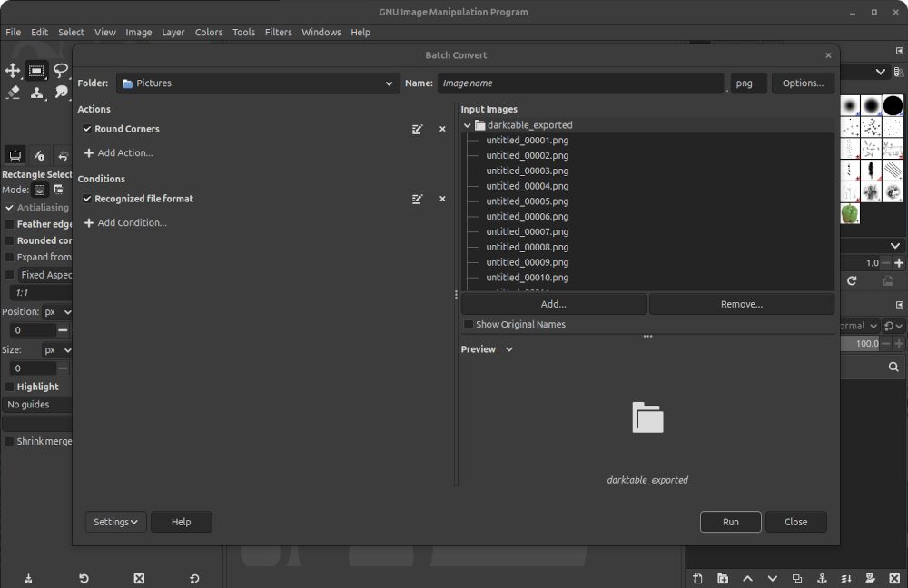This screenshot has height=588, width=908.
Task: Select the Rectangle Select tool
Action: coord(36,71)
